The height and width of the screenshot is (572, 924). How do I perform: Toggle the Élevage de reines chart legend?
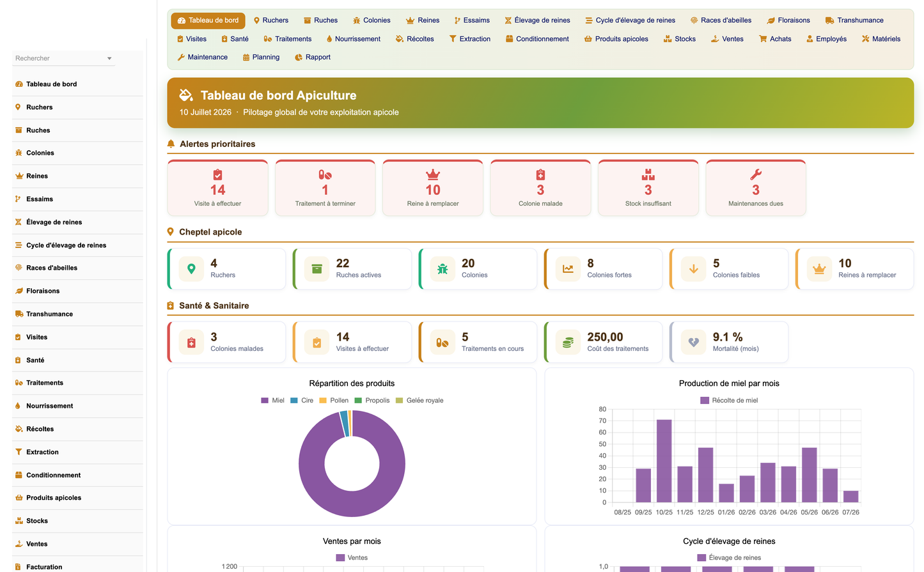729,558
